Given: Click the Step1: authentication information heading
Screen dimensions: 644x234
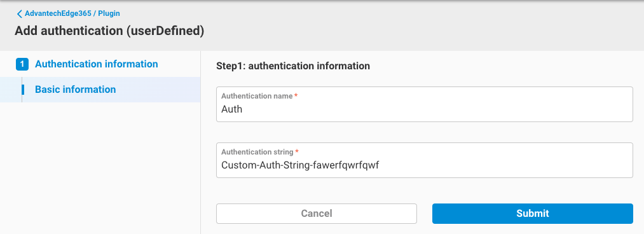Looking at the screenshot, I should 293,65.
